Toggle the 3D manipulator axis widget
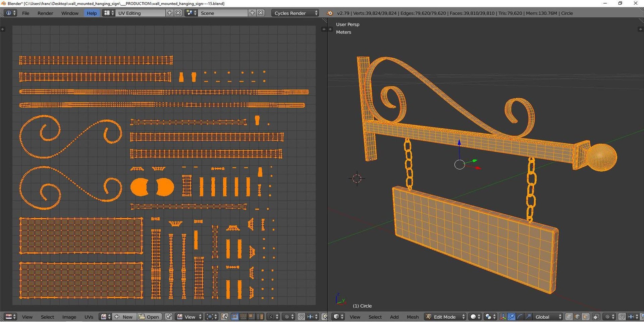Image resolution: width=644 pixels, height=322 pixels. (503, 317)
